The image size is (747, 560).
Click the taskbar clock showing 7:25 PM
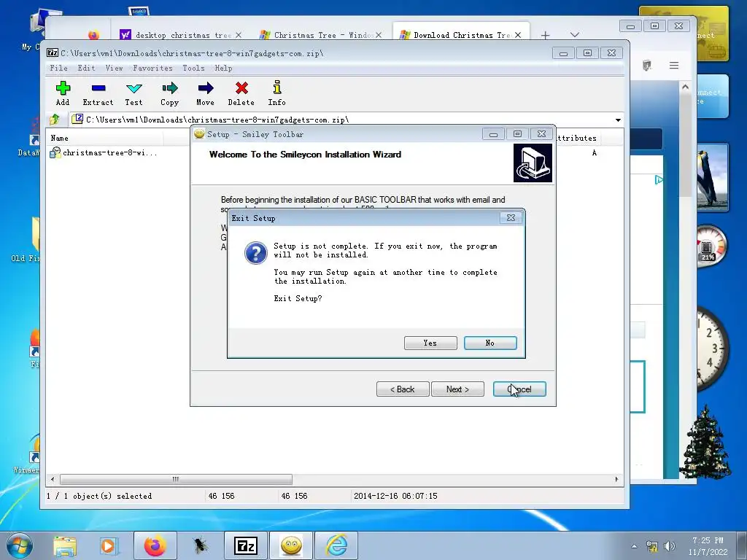(708, 546)
